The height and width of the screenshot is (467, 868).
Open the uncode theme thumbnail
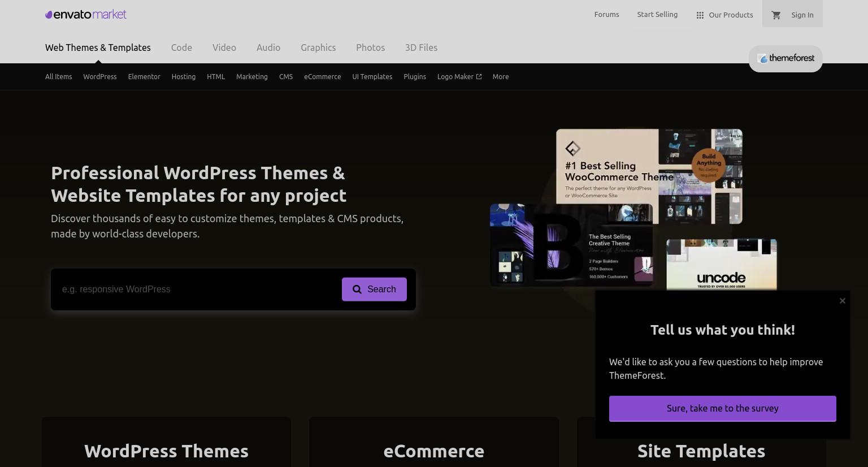coord(722,265)
